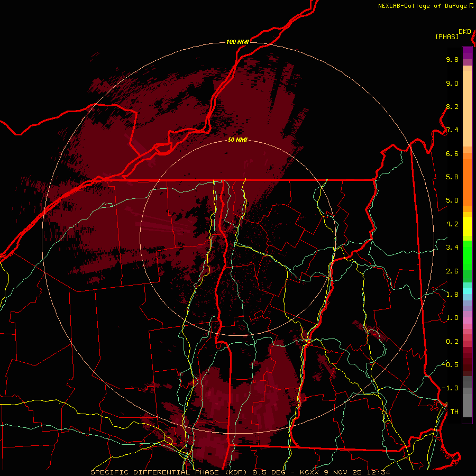Viewport: 476px width, 476px height.
Task: Click the NEXLAB-College of DuPage watermark text
Action: [426, 6]
